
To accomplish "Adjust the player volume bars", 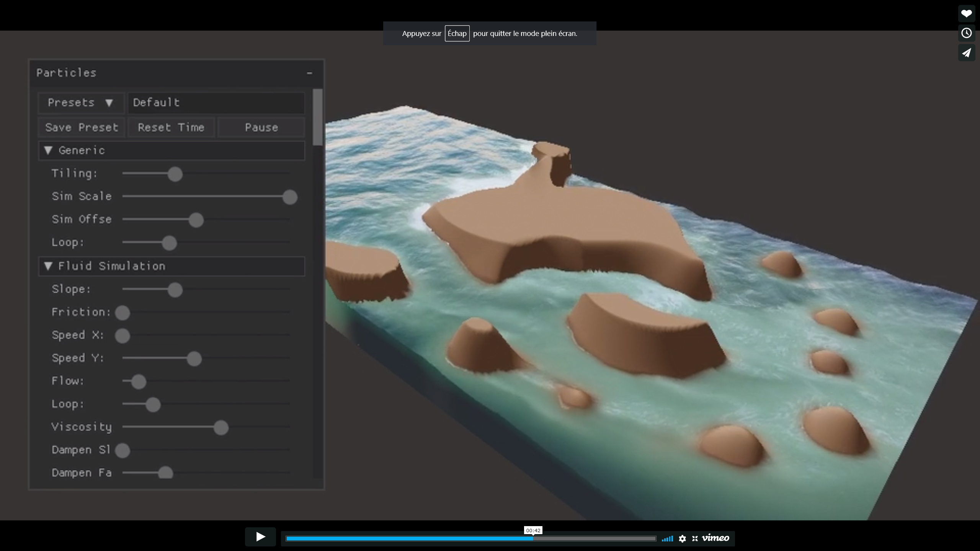I will pos(667,539).
